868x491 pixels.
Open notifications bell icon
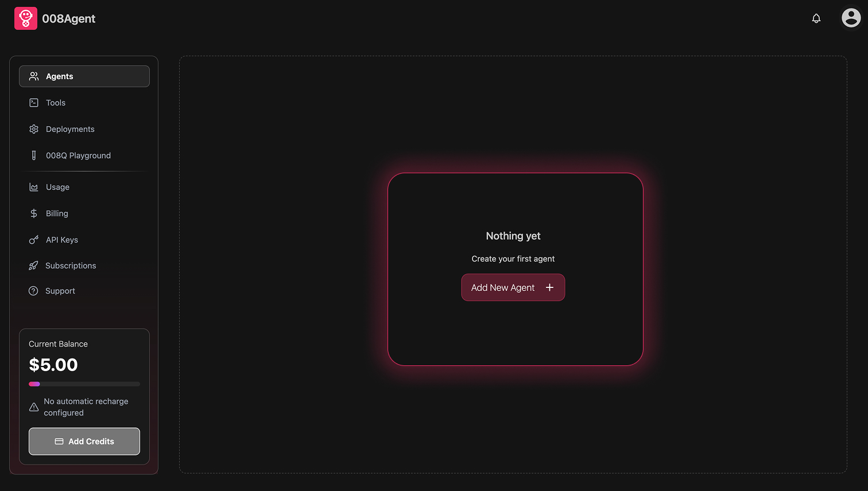click(816, 18)
